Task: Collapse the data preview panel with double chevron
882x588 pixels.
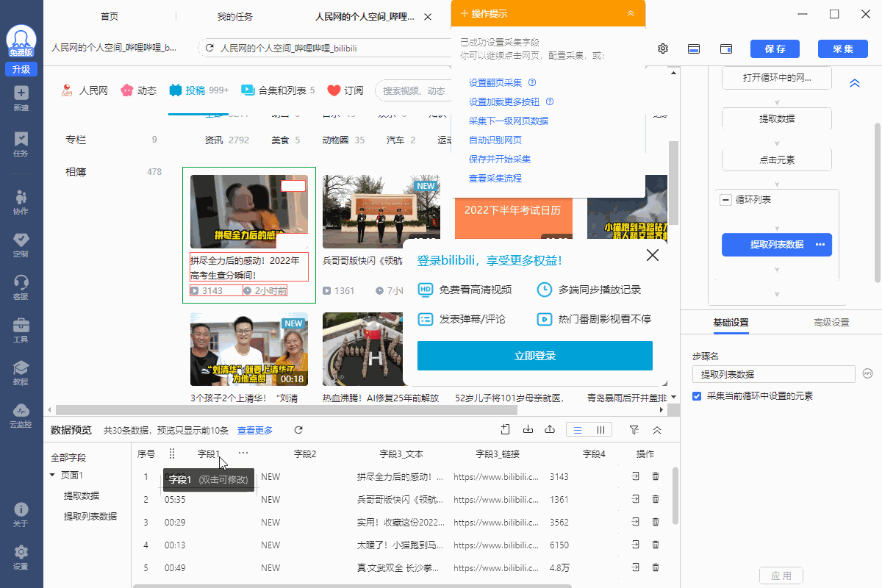Action: (x=657, y=430)
